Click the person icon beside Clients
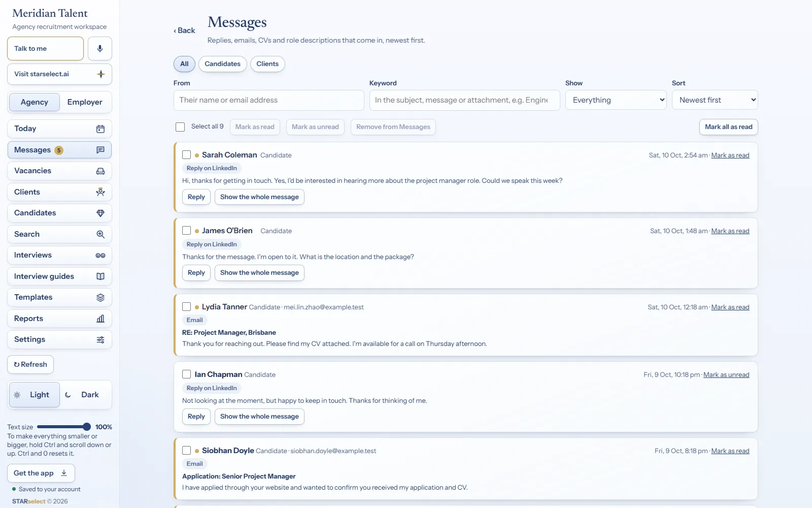 click(100, 192)
